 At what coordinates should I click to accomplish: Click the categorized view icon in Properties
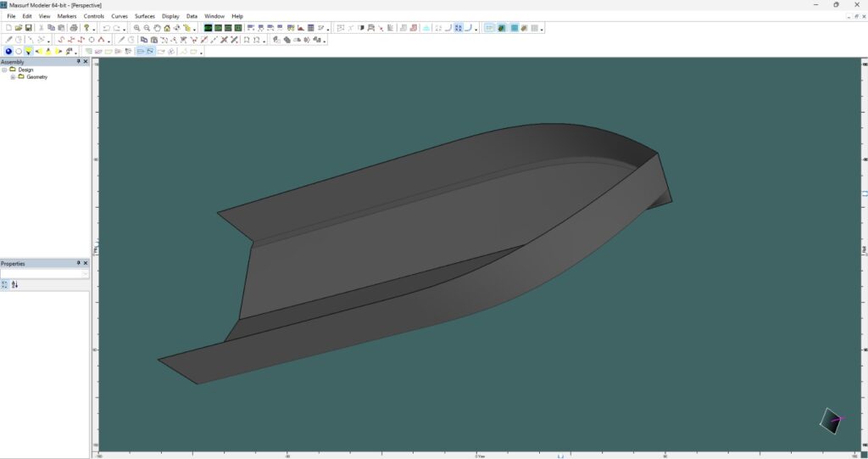tap(4, 284)
